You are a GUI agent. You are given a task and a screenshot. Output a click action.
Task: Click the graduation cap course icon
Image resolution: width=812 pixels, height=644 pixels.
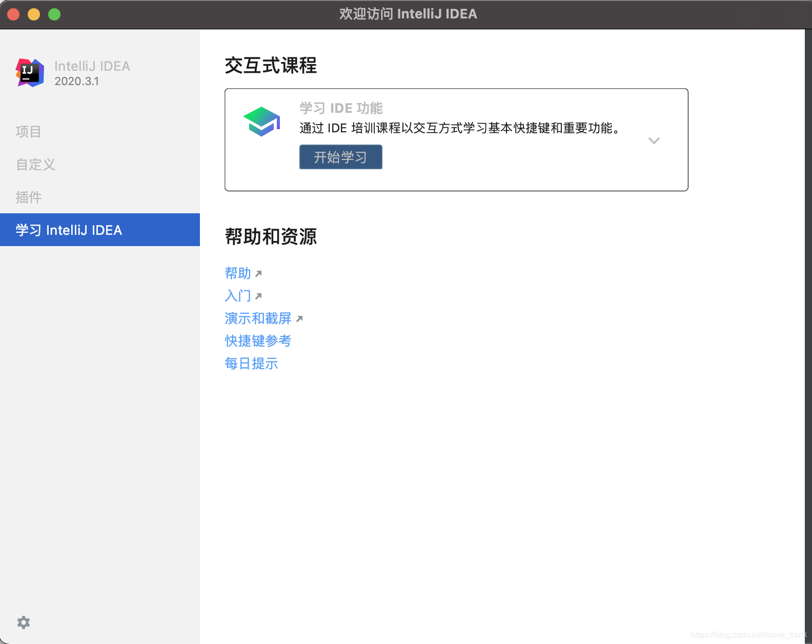coord(261,122)
